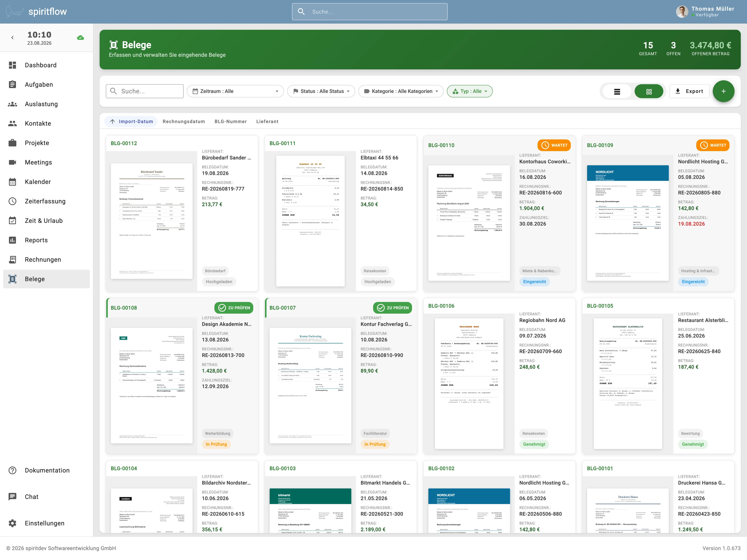Click Thomas Müller's profile avatar

point(682,11)
